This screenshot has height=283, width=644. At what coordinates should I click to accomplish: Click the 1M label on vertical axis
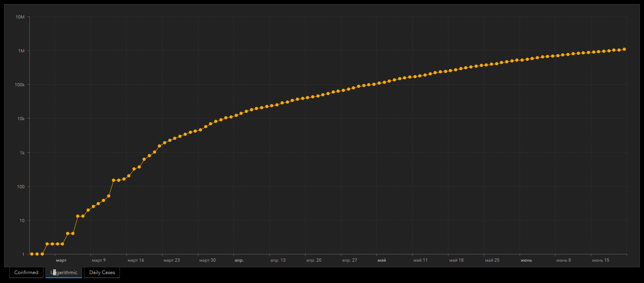[x=21, y=51]
